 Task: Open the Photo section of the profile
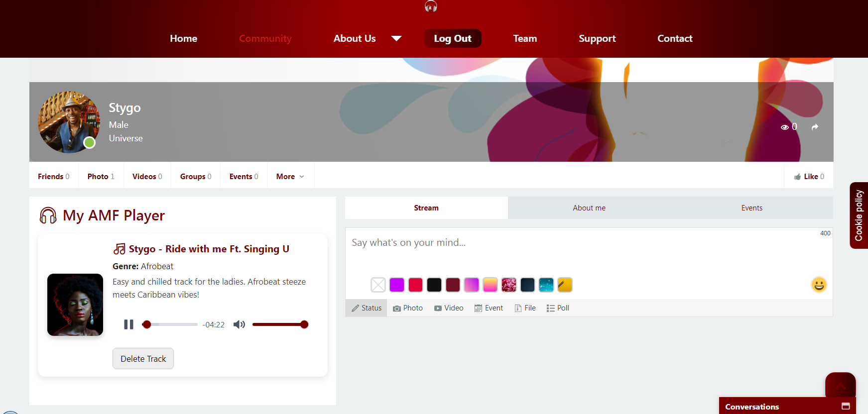[101, 177]
